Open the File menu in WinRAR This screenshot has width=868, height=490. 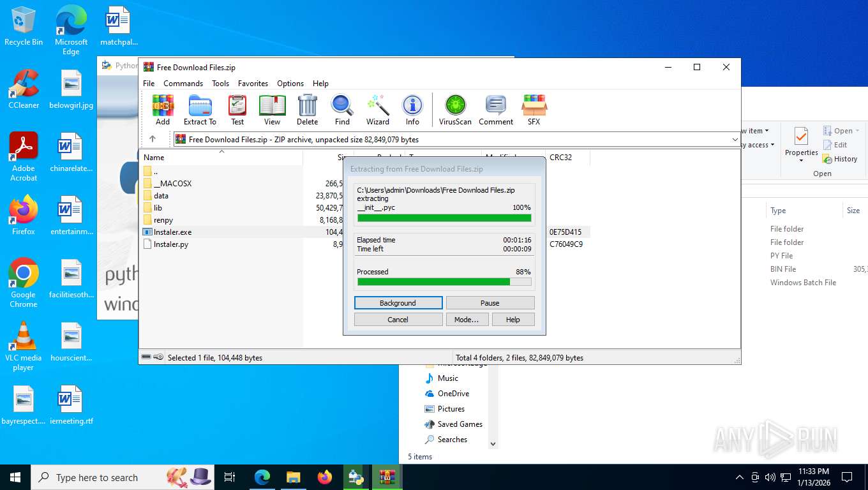(149, 84)
